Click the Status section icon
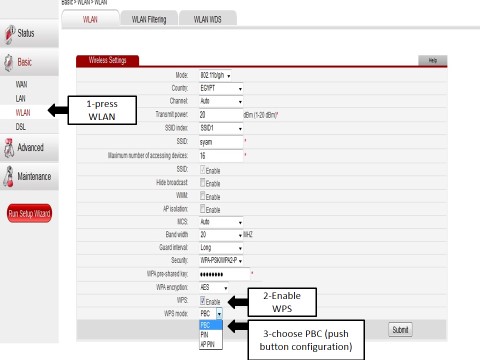The image size is (480, 360). pos(9,34)
